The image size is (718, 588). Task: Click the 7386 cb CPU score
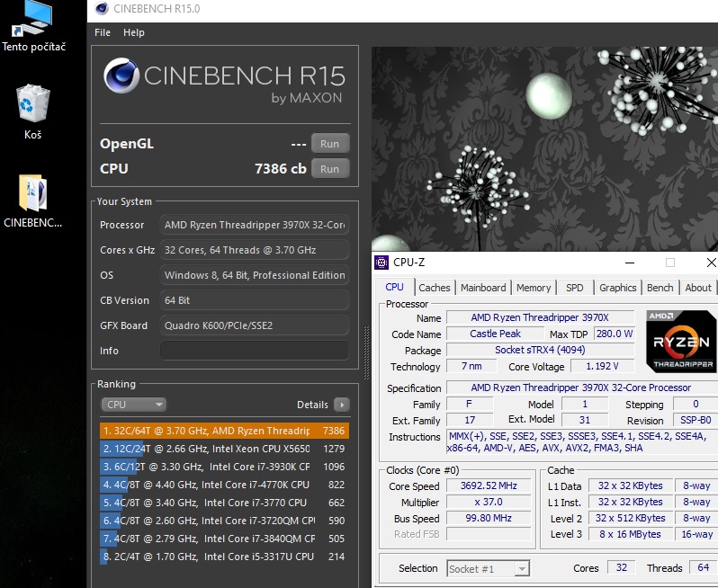[x=280, y=168]
